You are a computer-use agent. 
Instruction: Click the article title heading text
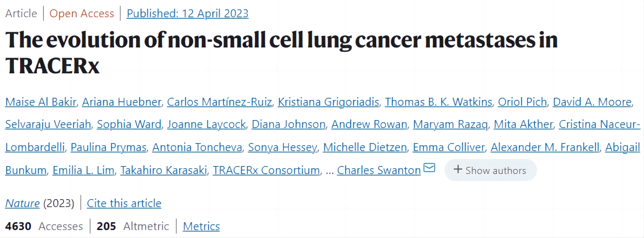pyautogui.click(x=281, y=40)
